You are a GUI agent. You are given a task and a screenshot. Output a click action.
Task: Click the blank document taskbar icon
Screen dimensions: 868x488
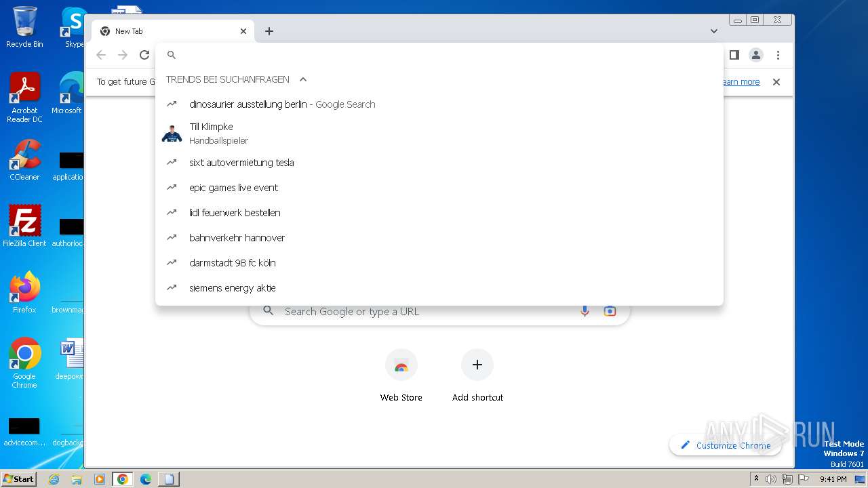coord(169,479)
